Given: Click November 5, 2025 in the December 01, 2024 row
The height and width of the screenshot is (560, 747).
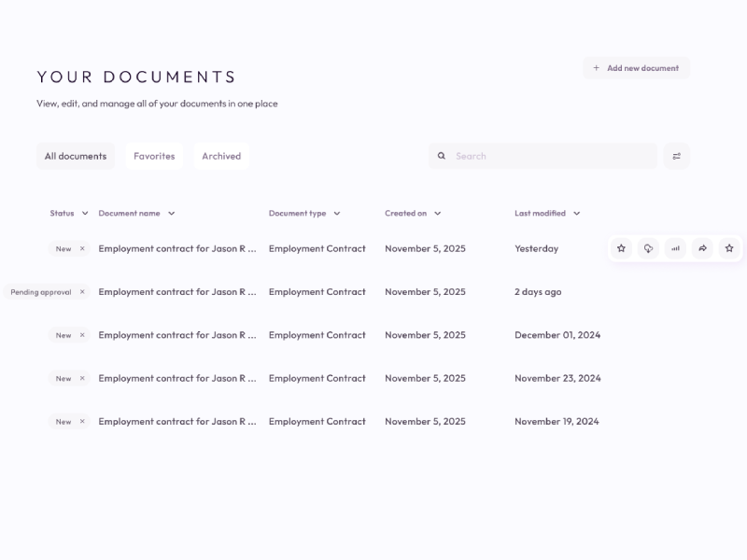Looking at the screenshot, I should [425, 335].
